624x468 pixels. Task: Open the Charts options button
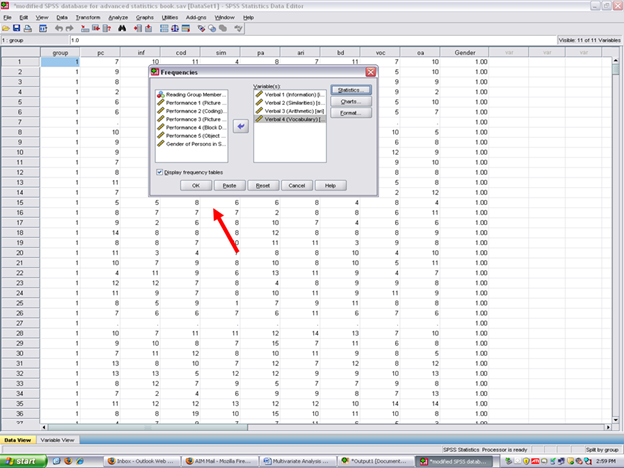tap(350, 101)
